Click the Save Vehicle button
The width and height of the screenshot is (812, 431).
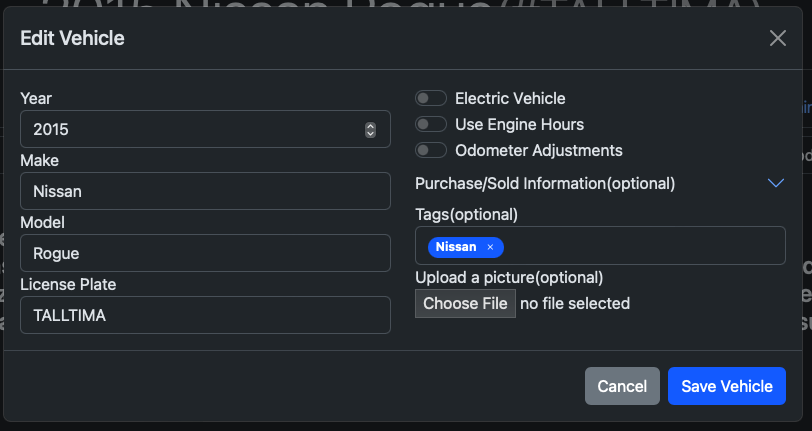[x=726, y=386]
